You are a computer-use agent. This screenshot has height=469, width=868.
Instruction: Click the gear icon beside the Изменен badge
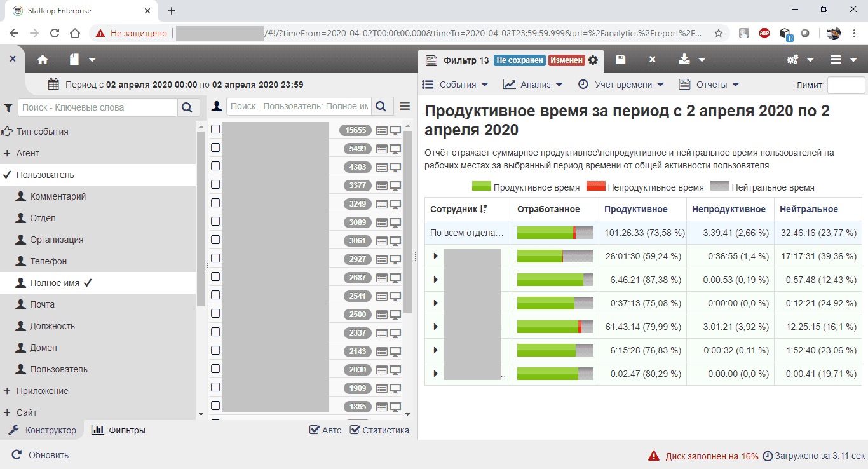(593, 60)
